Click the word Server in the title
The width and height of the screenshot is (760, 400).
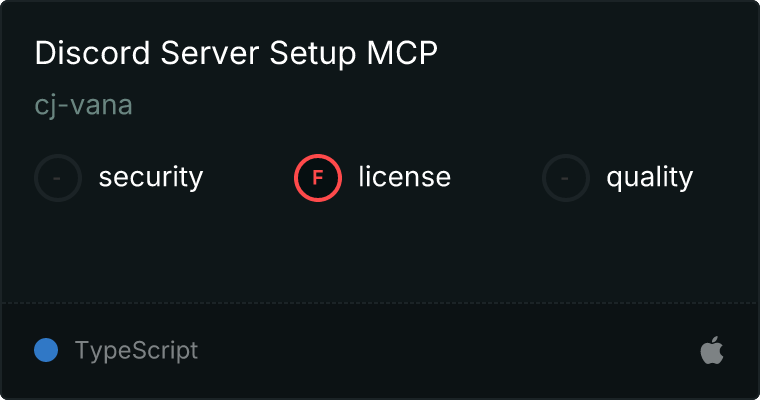click(x=209, y=52)
